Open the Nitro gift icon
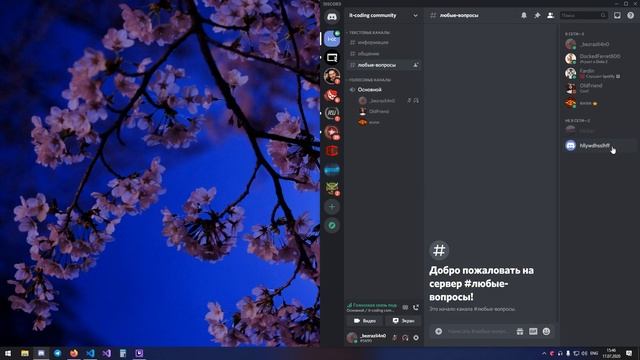Image resolution: width=640 pixels, height=360 pixels. [520, 331]
